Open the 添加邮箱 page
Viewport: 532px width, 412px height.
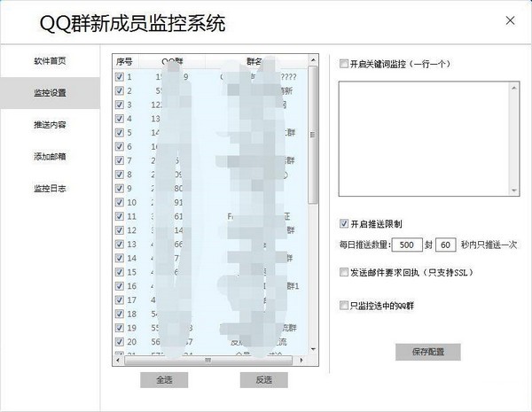50,157
